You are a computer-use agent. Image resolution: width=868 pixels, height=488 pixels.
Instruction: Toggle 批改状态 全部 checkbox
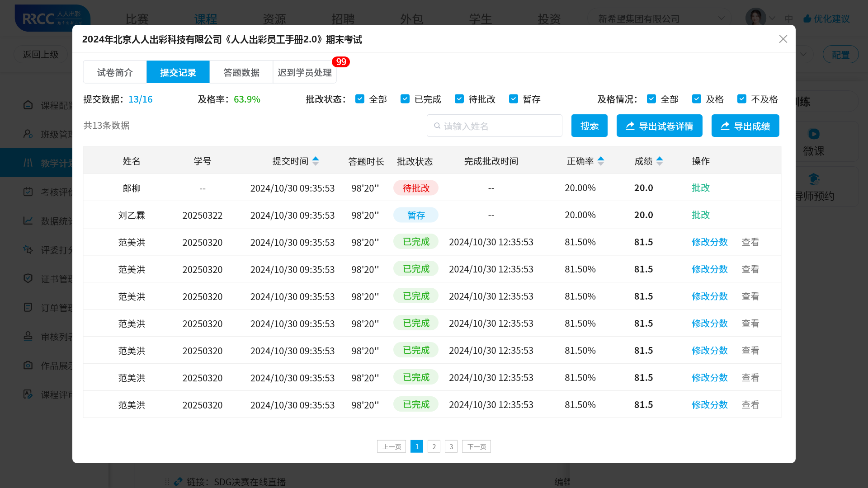(x=360, y=99)
